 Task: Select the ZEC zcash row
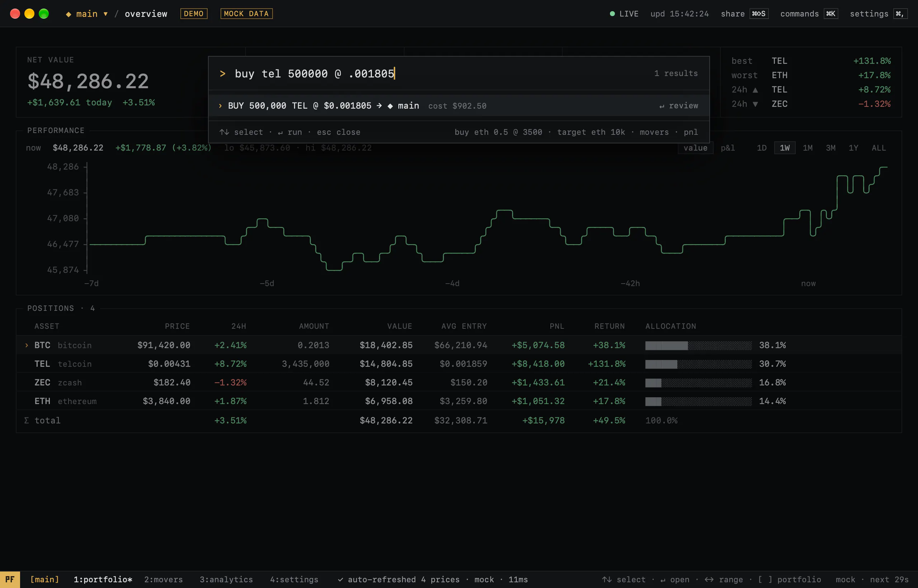pyautogui.click(x=458, y=383)
